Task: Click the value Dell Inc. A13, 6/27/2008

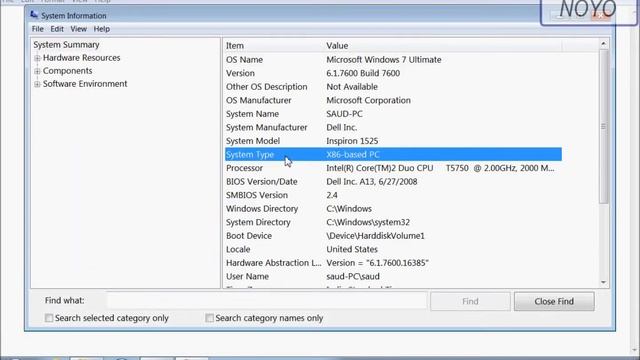Action: (371, 181)
